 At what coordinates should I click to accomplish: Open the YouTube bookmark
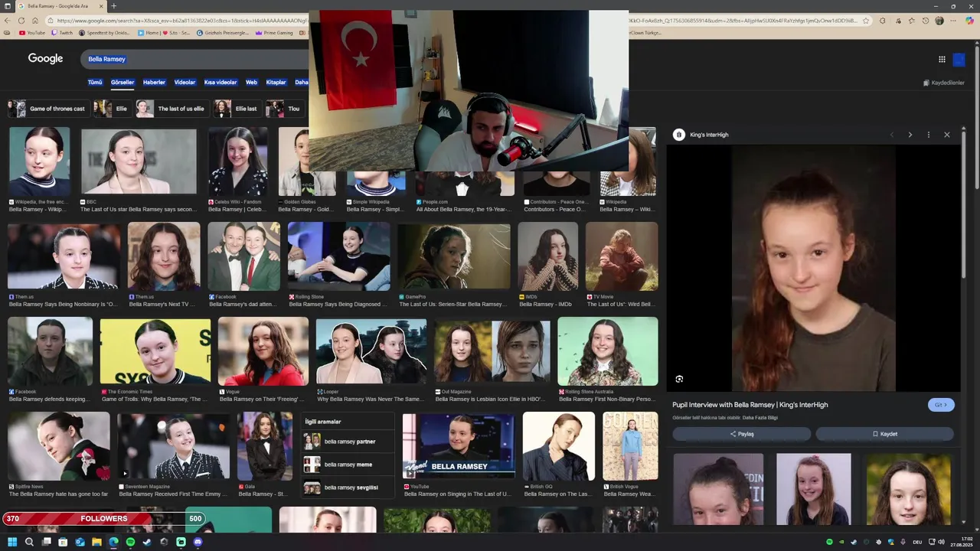tap(32, 33)
